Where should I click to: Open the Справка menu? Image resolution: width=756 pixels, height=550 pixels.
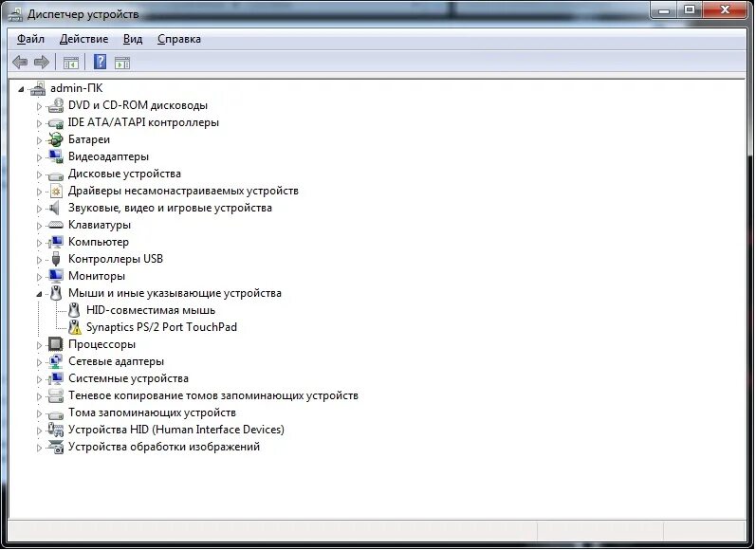click(179, 39)
